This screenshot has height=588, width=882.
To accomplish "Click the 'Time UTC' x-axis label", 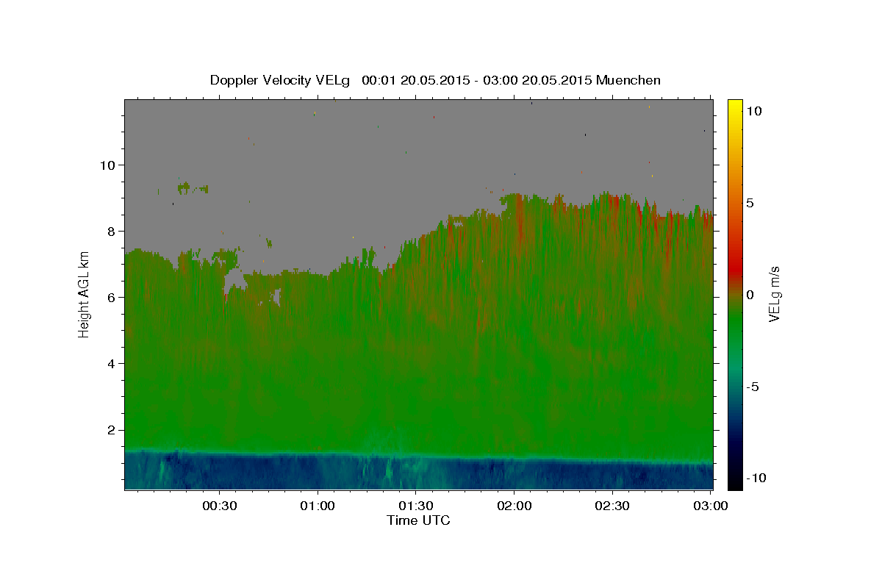I will 418,520.
